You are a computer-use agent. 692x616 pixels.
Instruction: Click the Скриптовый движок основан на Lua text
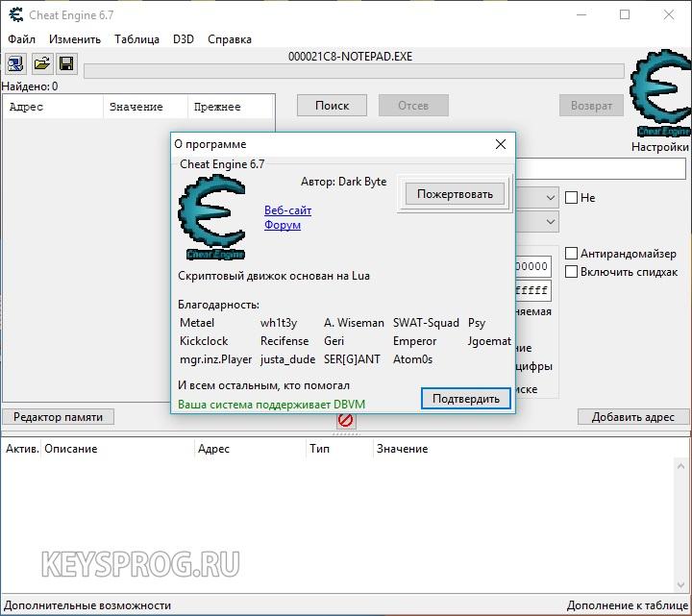274,276
